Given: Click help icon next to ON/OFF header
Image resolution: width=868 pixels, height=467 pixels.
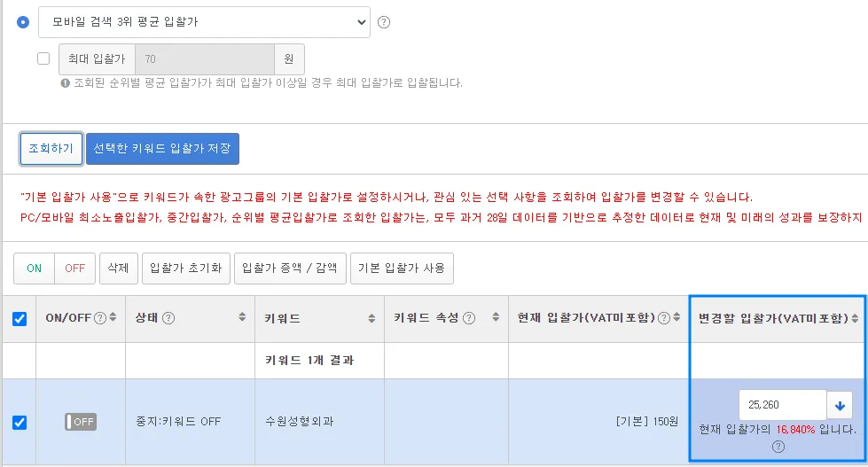Looking at the screenshot, I should click(x=100, y=318).
